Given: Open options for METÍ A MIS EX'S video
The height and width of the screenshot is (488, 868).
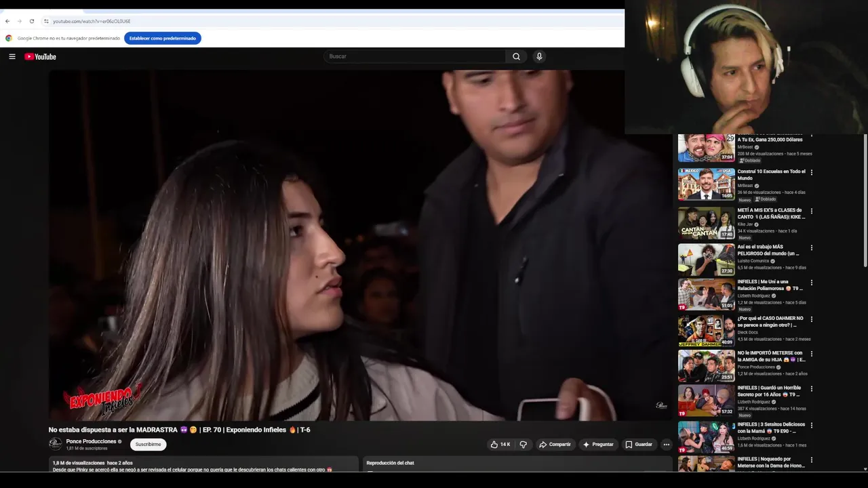Looking at the screenshot, I should (811, 211).
